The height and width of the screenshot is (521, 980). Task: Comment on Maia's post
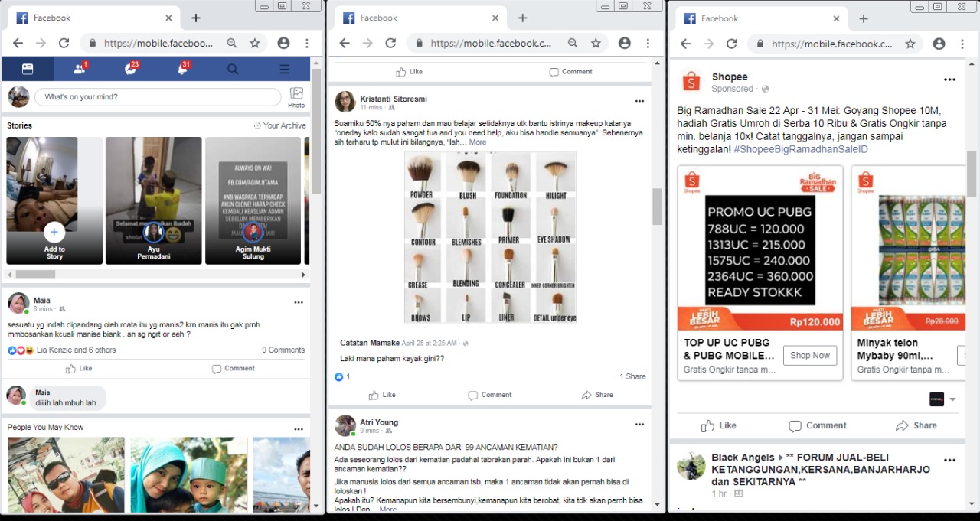pyautogui.click(x=233, y=369)
